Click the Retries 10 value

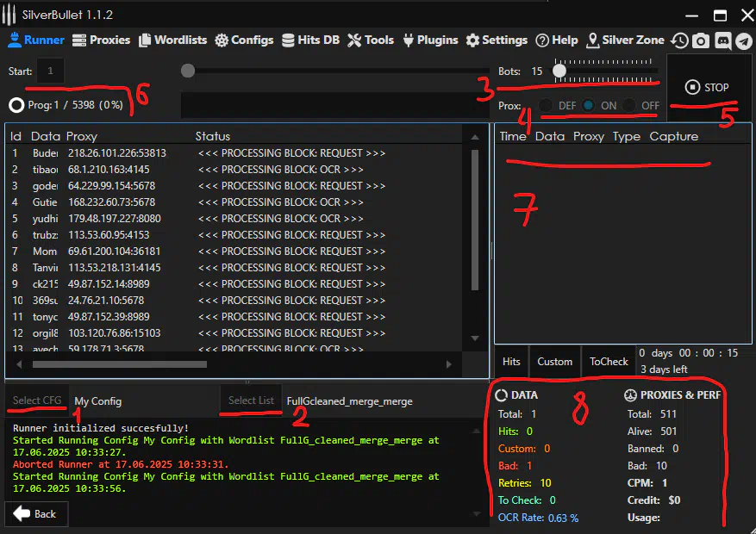click(546, 483)
